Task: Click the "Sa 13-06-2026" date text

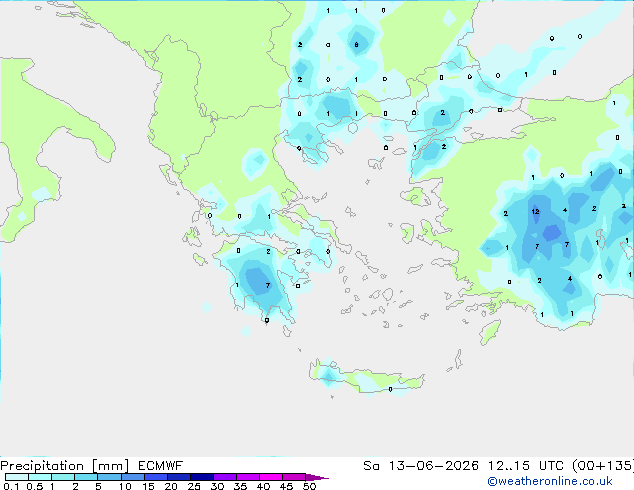Action: pyautogui.click(x=421, y=466)
